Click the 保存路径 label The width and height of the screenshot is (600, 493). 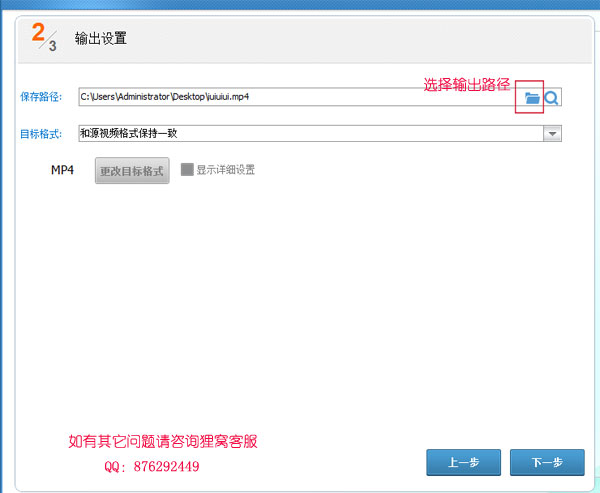click(x=41, y=96)
